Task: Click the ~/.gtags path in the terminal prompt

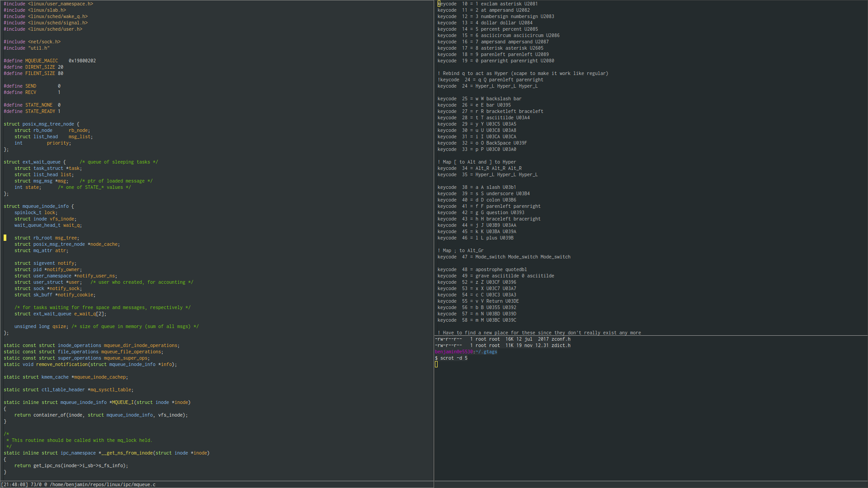Action: pyautogui.click(x=486, y=352)
